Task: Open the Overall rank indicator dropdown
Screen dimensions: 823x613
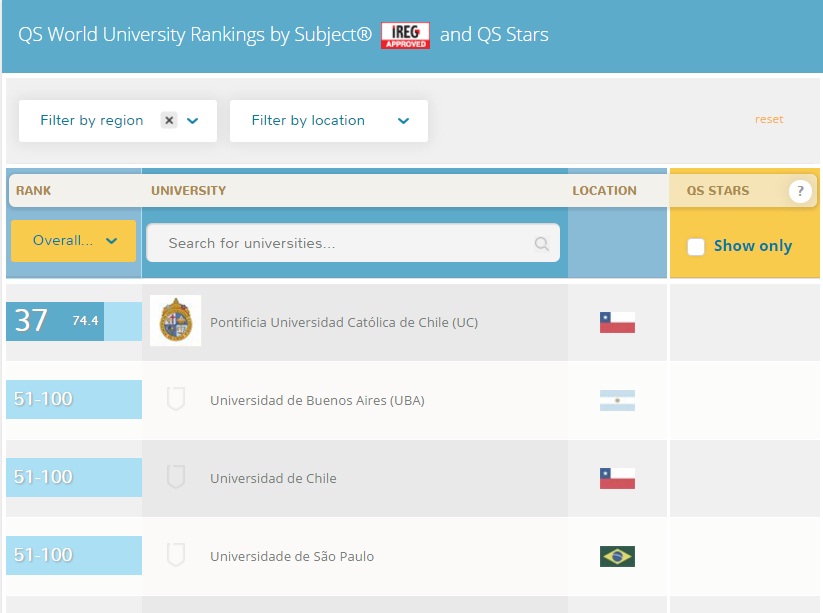Action: [x=73, y=241]
